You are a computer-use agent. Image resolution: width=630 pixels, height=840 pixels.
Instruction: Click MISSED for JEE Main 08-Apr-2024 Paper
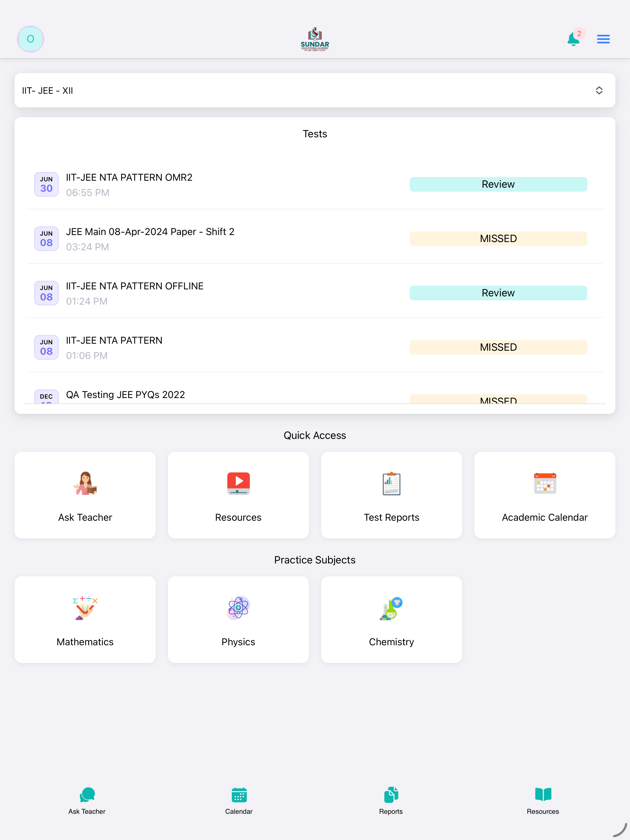[498, 238]
